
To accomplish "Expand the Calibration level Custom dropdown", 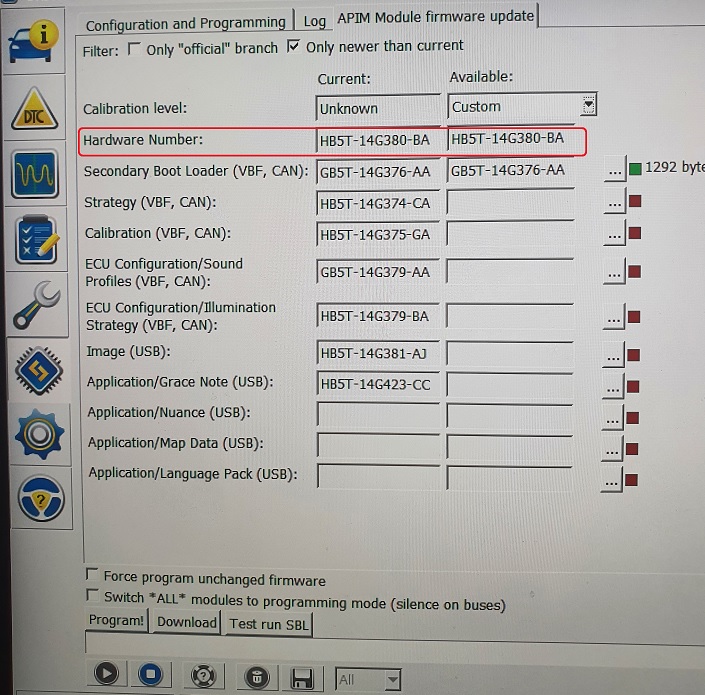I will (589, 105).
